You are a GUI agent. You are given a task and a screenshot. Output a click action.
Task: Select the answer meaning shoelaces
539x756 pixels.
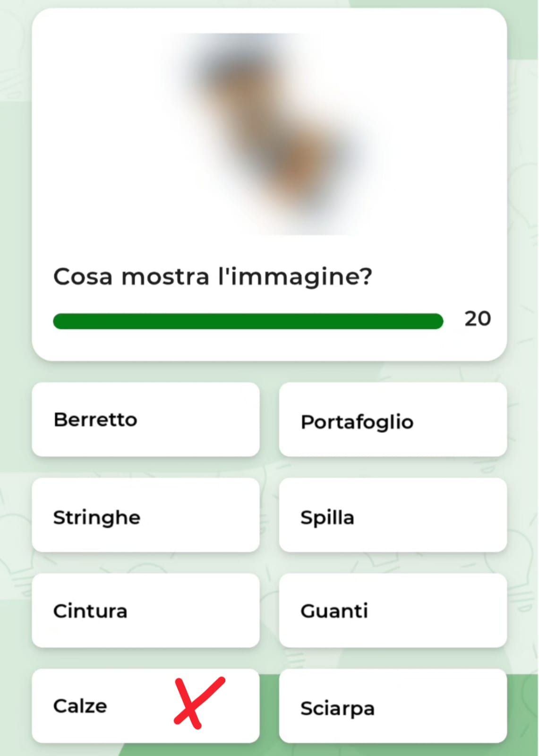pos(145,515)
